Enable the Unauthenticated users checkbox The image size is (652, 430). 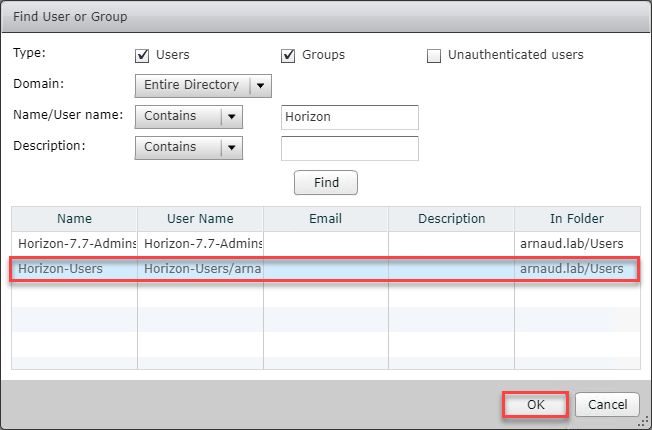[434, 55]
